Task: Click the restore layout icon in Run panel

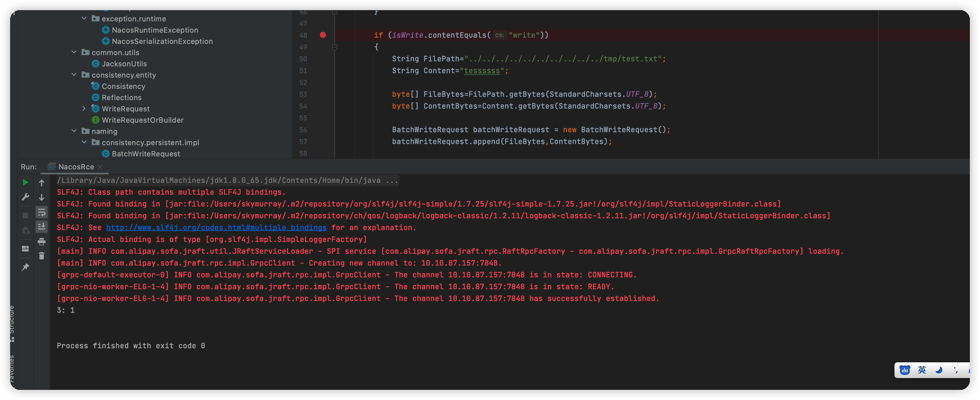Action: click(x=25, y=249)
